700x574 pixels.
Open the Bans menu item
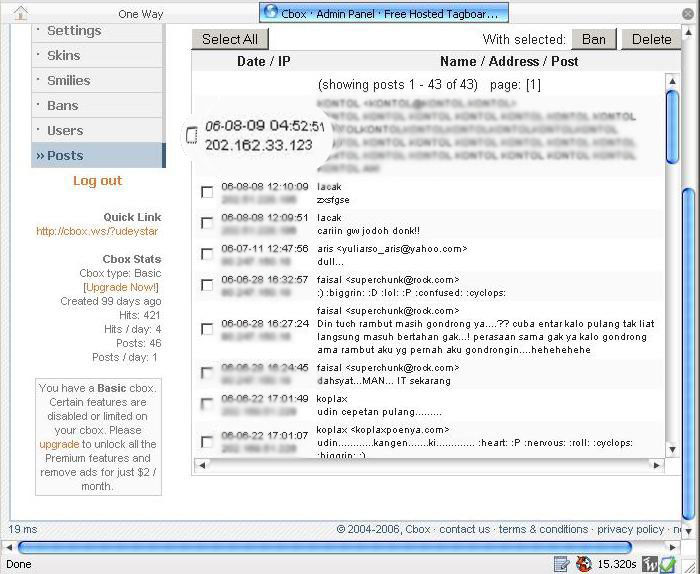click(98, 105)
